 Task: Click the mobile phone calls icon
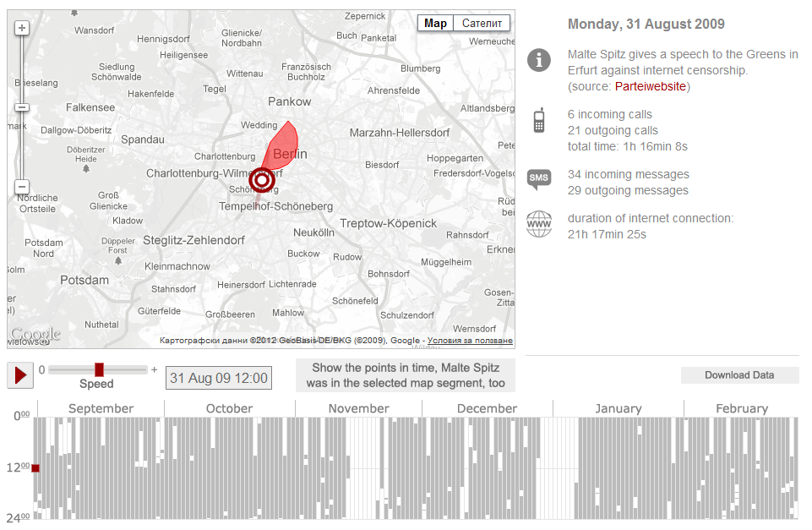pyautogui.click(x=539, y=120)
